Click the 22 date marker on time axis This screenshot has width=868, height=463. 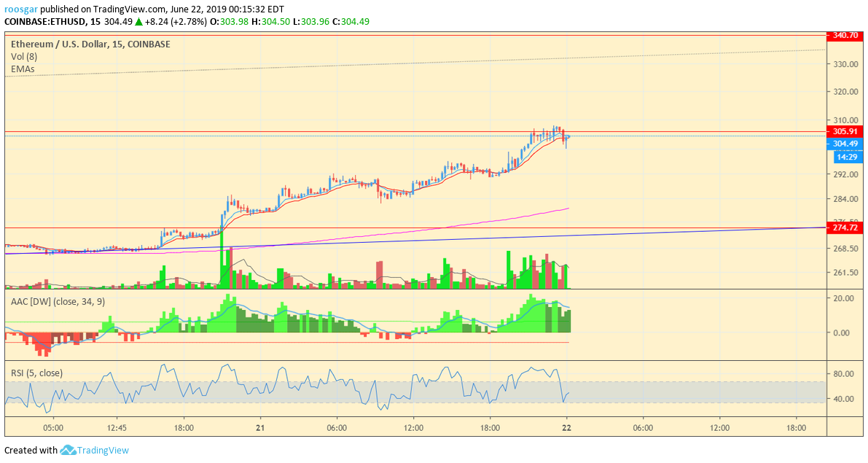point(566,427)
